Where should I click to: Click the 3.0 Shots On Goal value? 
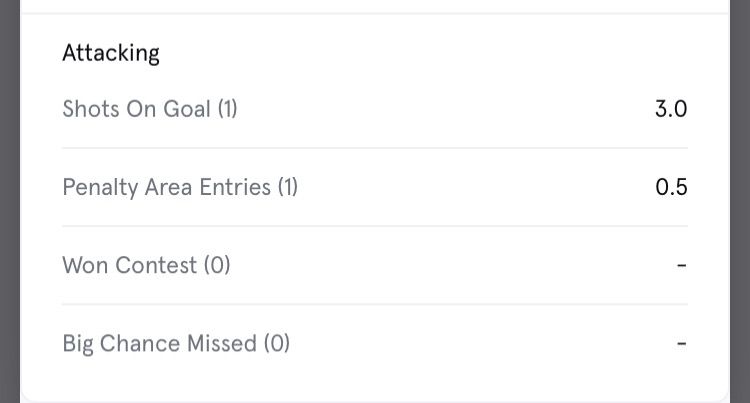click(671, 109)
